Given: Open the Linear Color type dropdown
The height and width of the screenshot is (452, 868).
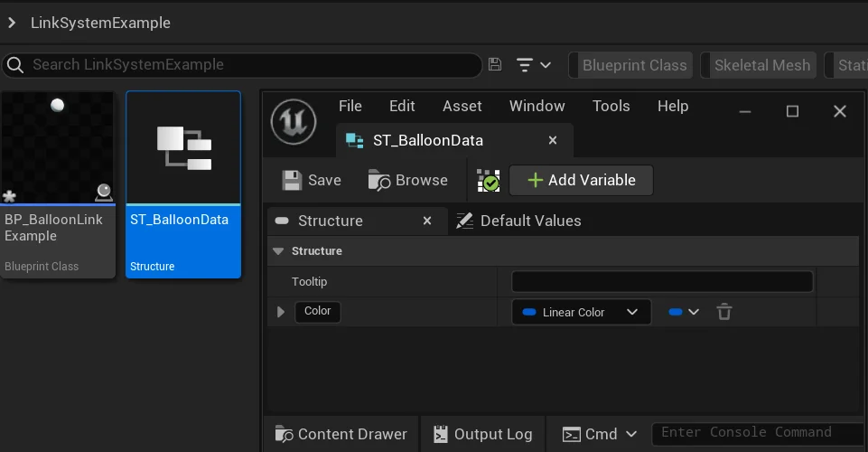Looking at the screenshot, I should pyautogui.click(x=581, y=312).
